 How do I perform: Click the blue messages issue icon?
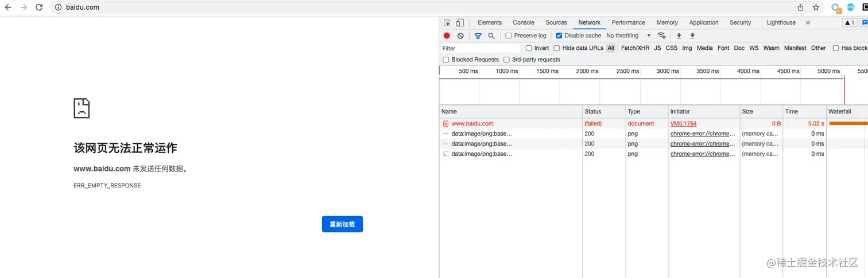pos(864,23)
